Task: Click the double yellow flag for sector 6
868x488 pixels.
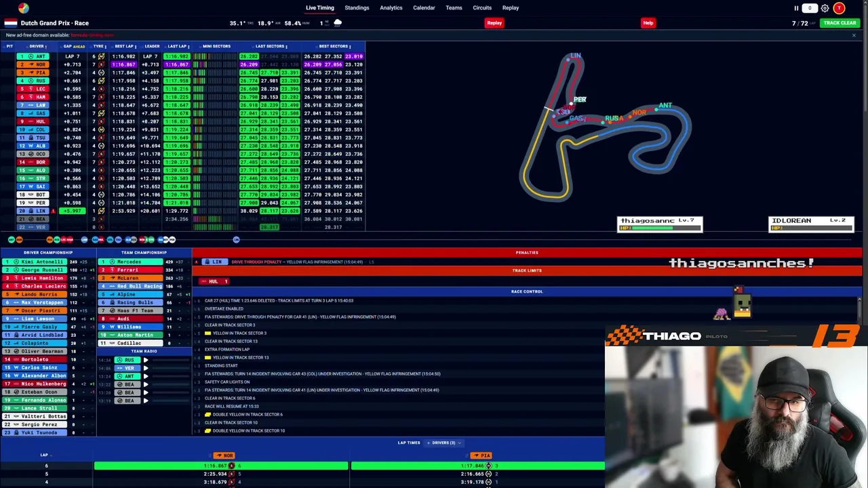Action: click(x=208, y=414)
